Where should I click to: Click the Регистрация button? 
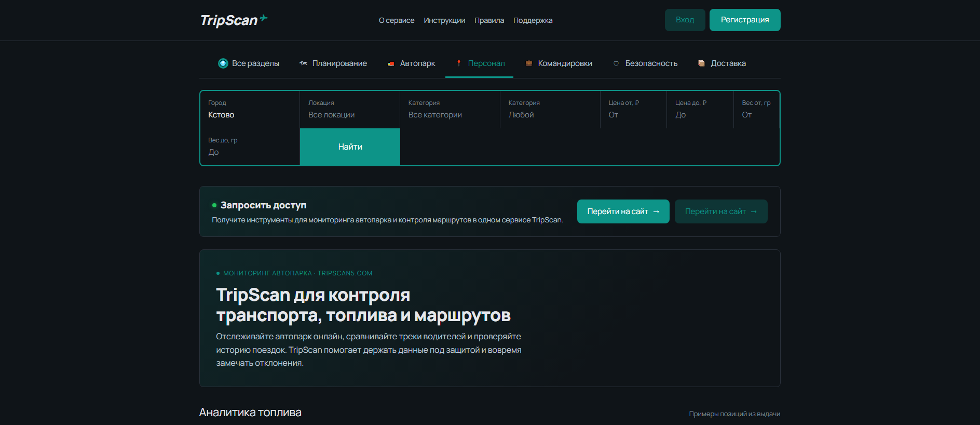tap(745, 20)
